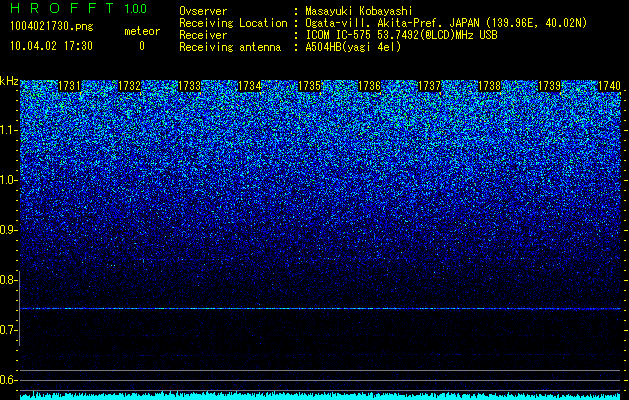The height and width of the screenshot is (400, 629).
Task: Click the kHz axis unit label
Action: tap(9, 81)
